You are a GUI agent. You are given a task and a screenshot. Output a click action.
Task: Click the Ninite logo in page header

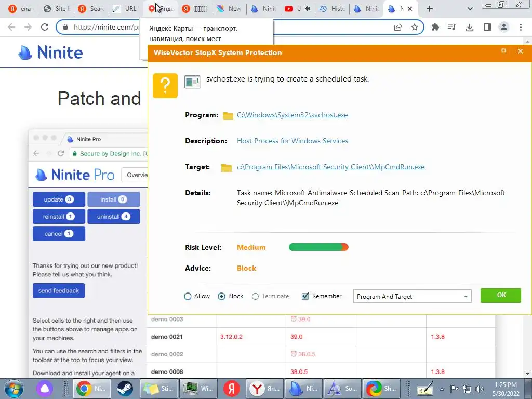tap(50, 52)
